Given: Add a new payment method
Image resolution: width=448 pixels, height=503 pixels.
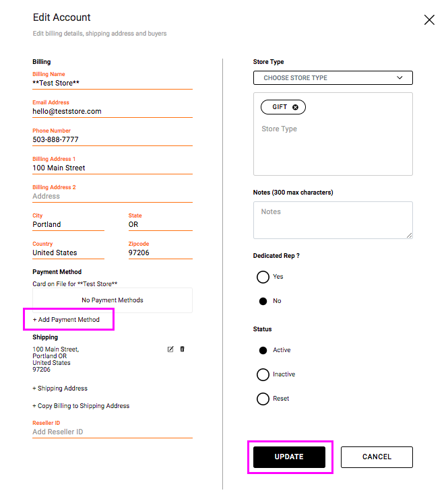Looking at the screenshot, I should 66,320.
